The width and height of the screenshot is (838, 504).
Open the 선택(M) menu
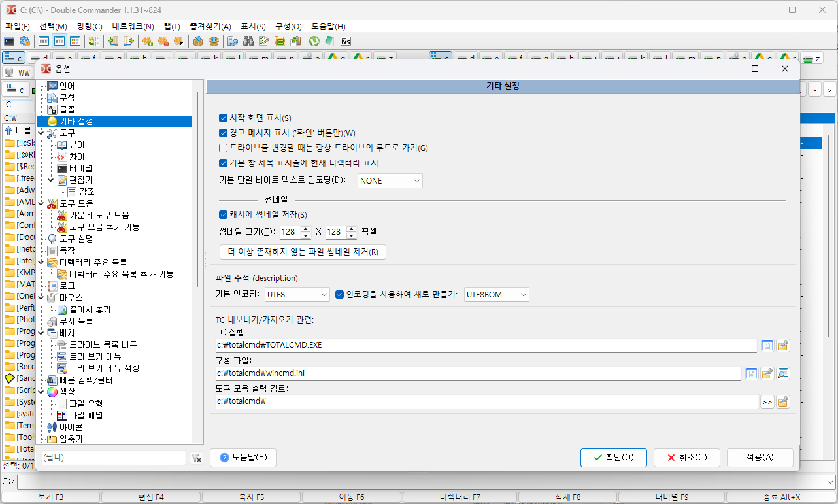coord(54,26)
